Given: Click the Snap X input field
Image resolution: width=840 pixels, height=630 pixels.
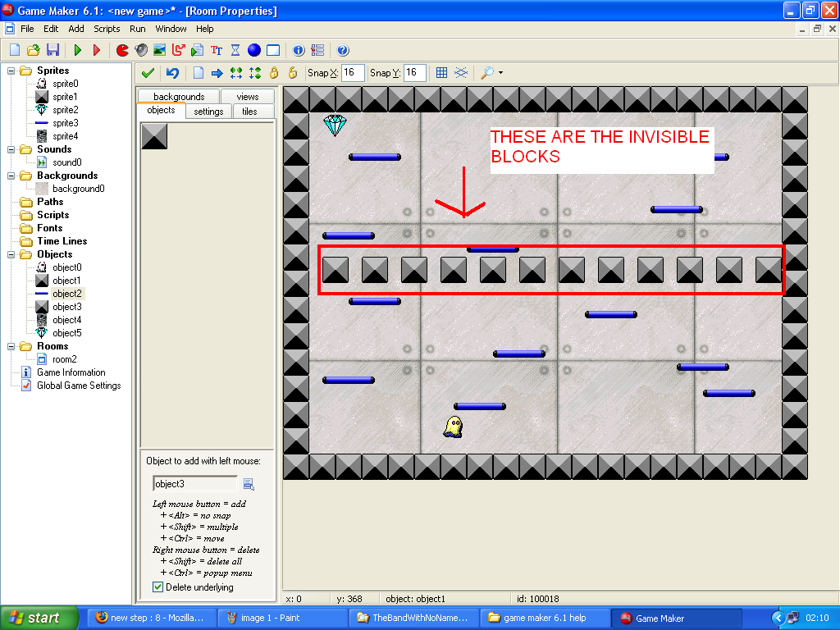Looking at the screenshot, I should tap(353, 73).
